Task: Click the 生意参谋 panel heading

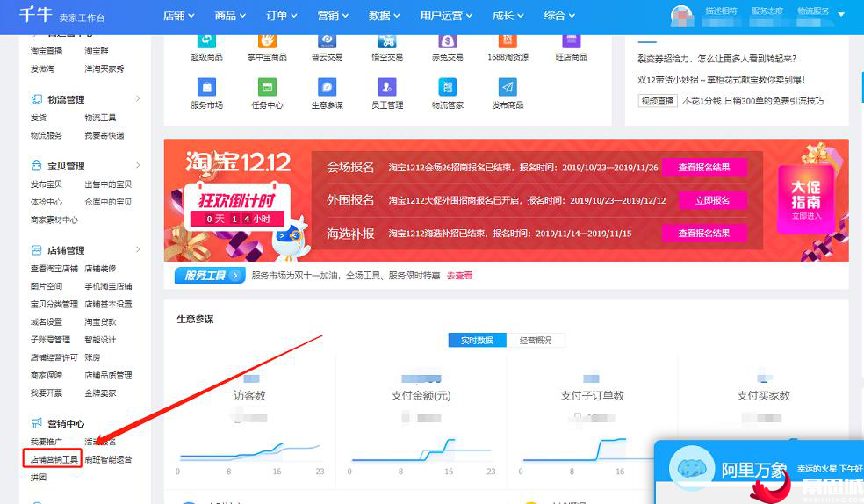Action: point(195,319)
